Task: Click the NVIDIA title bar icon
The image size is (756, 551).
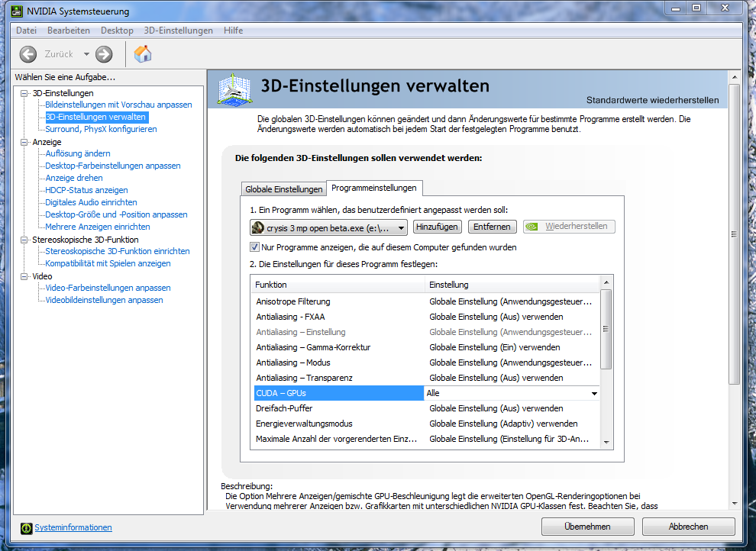Action: 17,11
